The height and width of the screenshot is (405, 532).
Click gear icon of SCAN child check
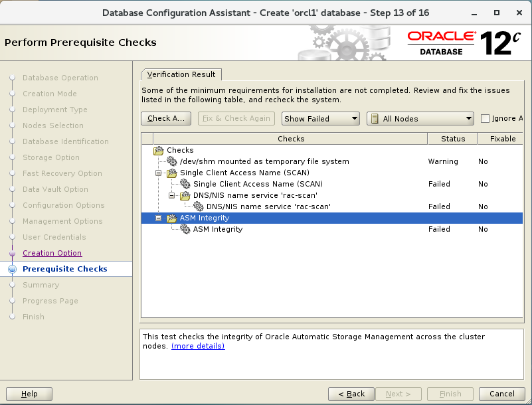pyautogui.click(x=185, y=184)
